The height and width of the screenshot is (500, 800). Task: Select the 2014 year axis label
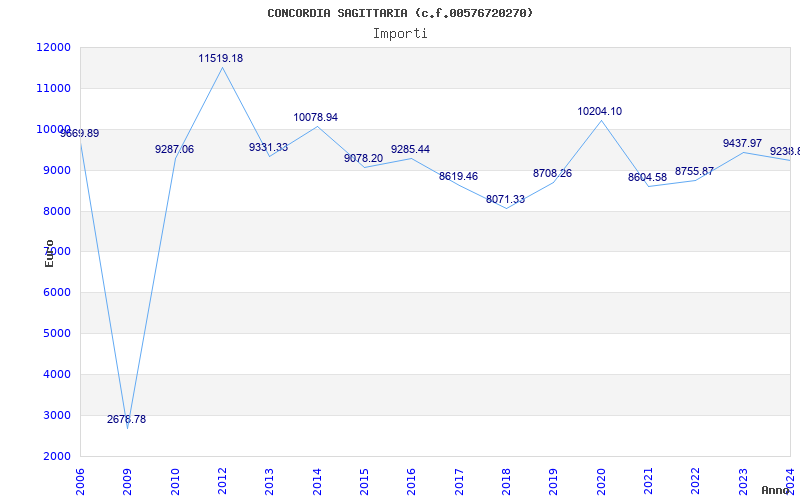click(317, 482)
